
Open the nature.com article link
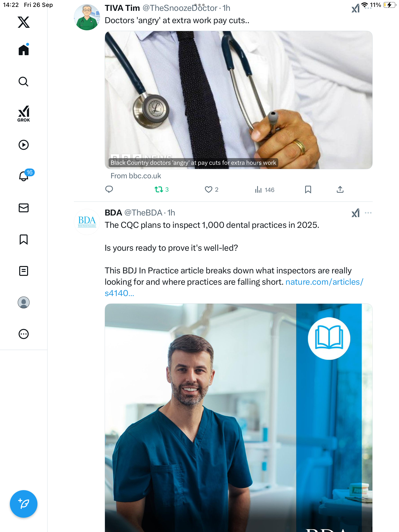(x=234, y=287)
